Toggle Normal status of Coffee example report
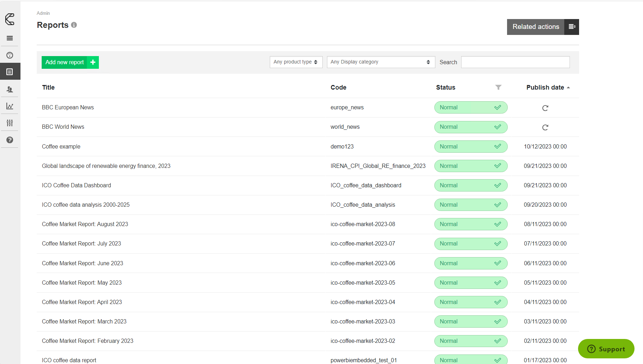 (x=471, y=146)
